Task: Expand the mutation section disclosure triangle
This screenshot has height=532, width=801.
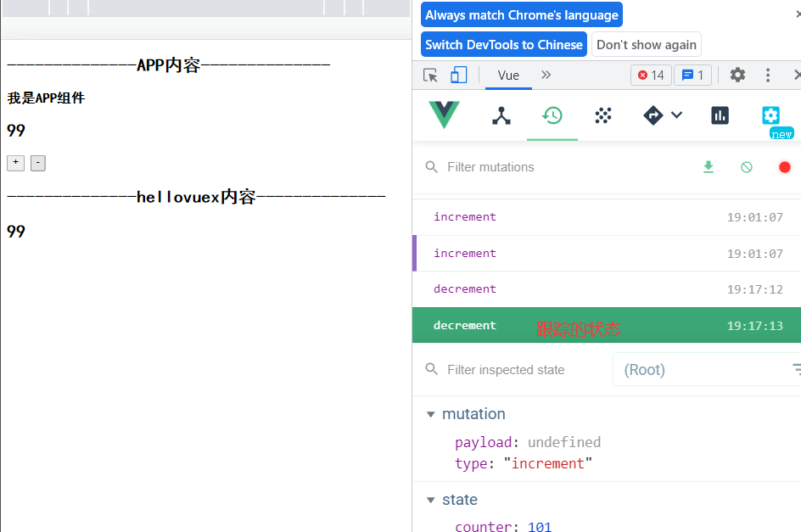Action: (x=431, y=414)
